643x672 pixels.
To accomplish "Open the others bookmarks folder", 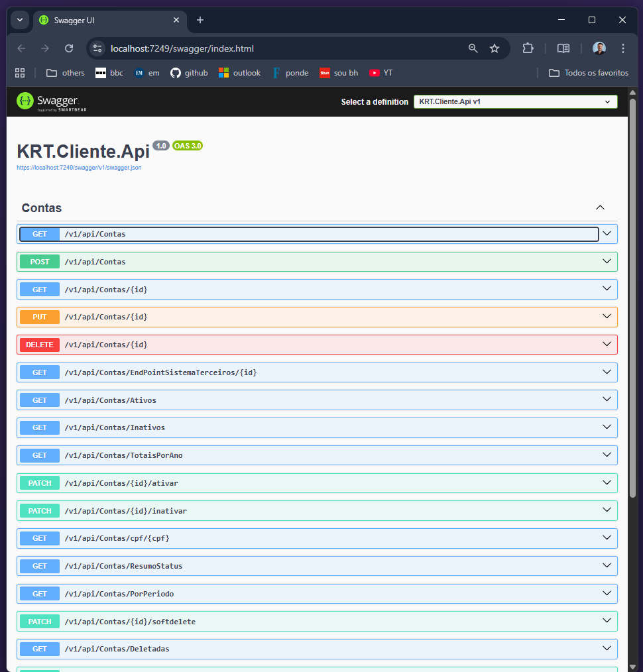I will pos(65,73).
